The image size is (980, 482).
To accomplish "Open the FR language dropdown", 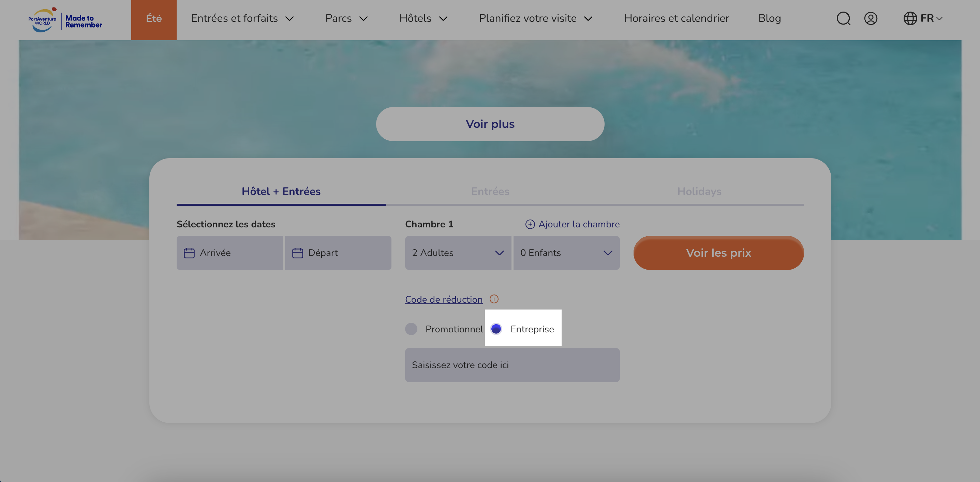I will pos(931,18).
